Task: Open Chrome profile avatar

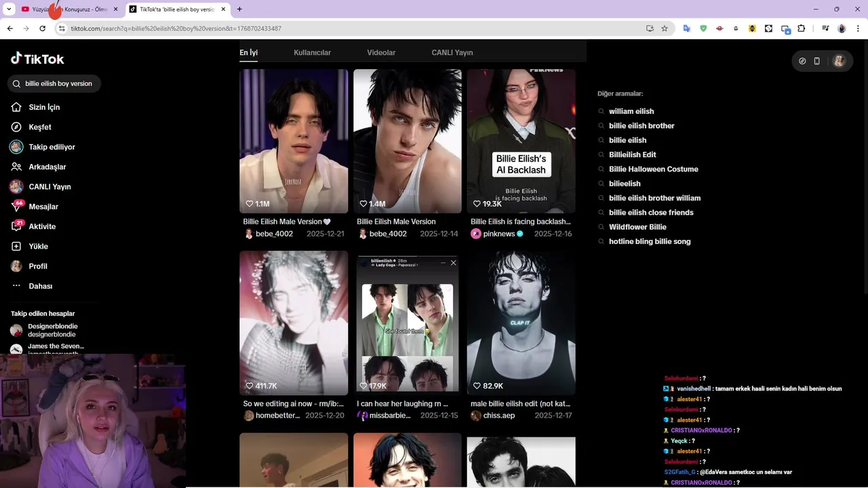Action: (842, 28)
